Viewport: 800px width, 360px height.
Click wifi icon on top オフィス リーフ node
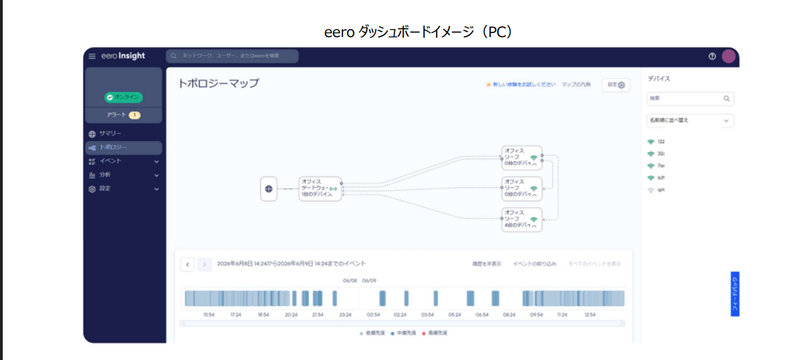tap(534, 158)
